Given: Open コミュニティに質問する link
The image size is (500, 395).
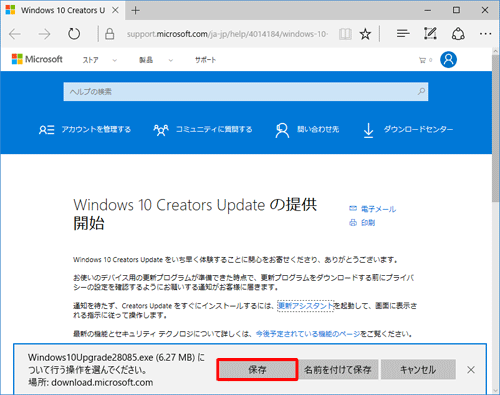Looking at the screenshot, I should [x=203, y=129].
